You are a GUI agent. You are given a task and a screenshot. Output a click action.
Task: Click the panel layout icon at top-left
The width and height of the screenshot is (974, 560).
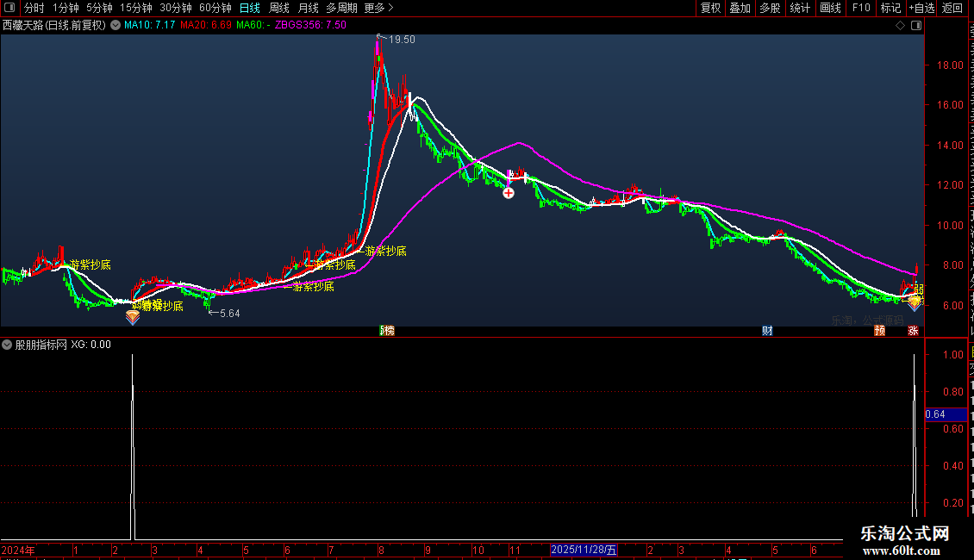(9, 8)
